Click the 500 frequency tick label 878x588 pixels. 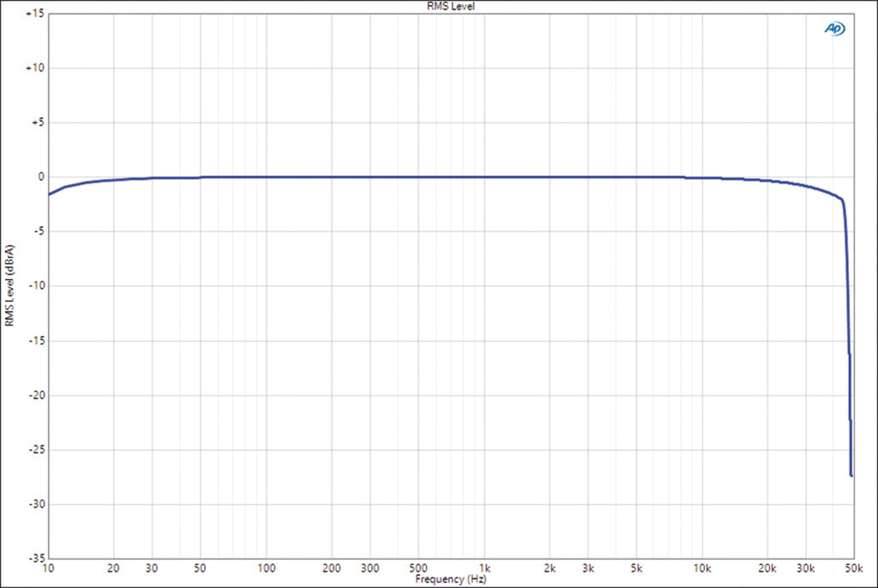click(x=418, y=568)
